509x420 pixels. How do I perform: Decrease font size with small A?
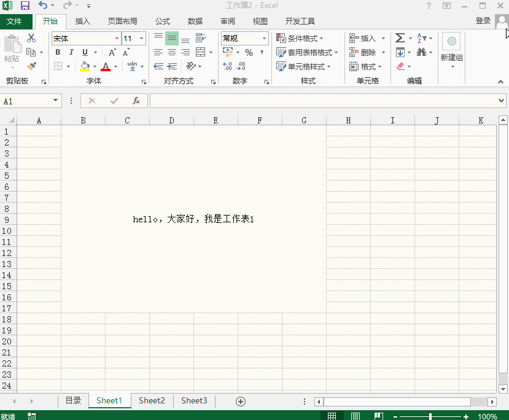(x=126, y=53)
